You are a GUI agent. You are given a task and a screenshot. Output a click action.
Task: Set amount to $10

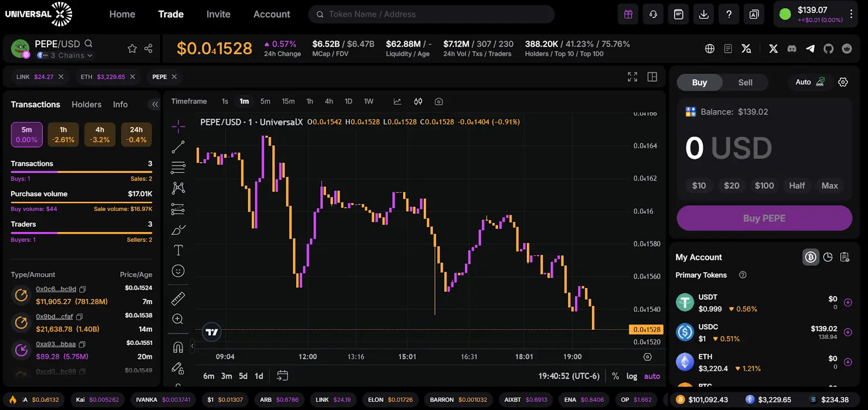tap(699, 185)
